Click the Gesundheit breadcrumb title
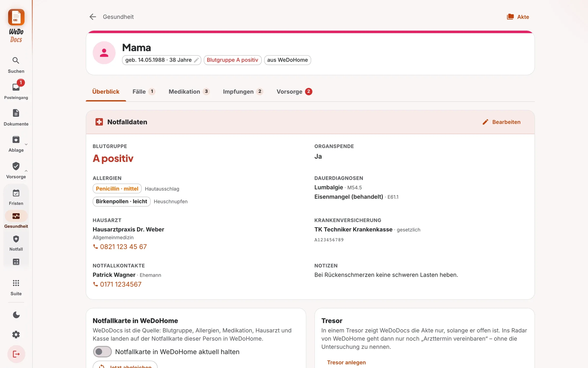The width and height of the screenshot is (588, 368). pos(118,17)
